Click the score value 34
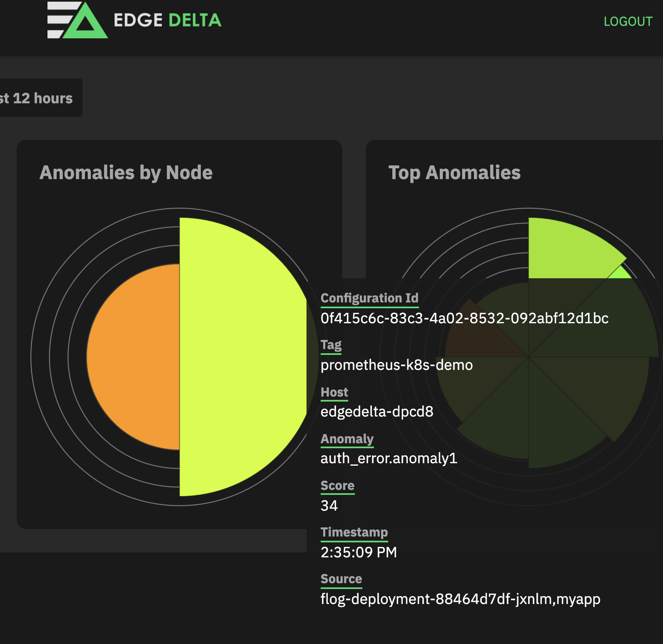Image resolution: width=663 pixels, height=644 pixels. pyautogui.click(x=329, y=506)
